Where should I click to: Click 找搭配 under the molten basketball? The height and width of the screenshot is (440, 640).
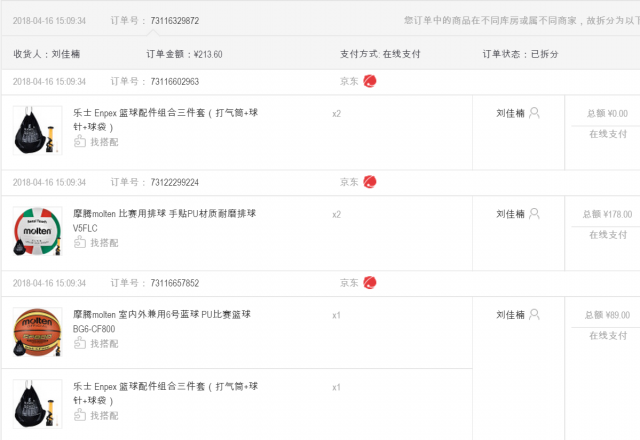coord(104,343)
